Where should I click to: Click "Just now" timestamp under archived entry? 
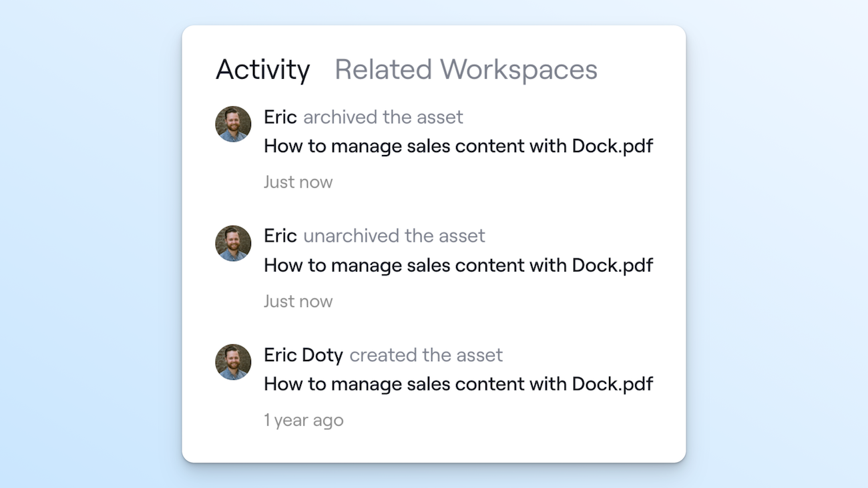pyautogui.click(x=298, y=182)
